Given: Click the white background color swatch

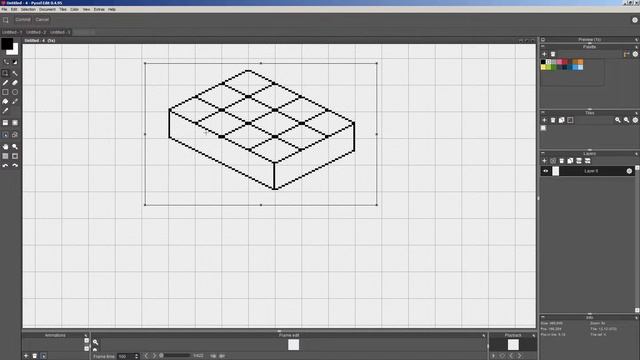Looking at the screenshot, I should [x=15, y=50].
